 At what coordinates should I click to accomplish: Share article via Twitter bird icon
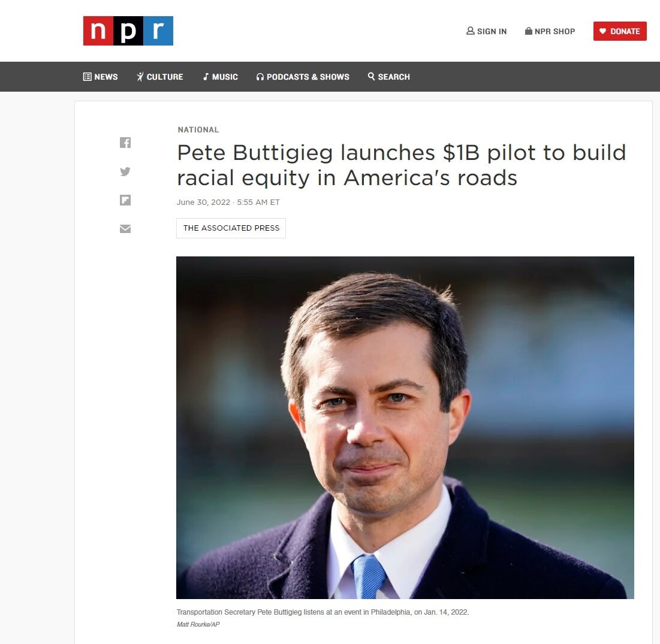(125, 171)
